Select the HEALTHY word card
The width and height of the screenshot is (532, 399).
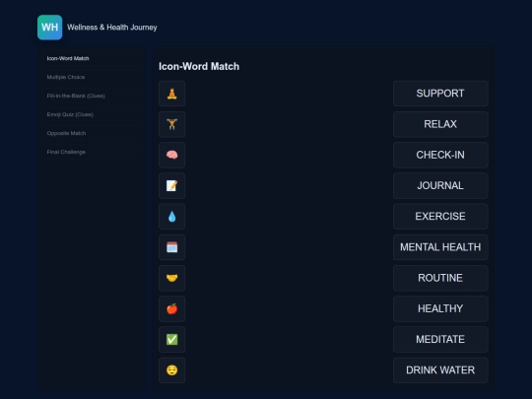tap(440, 308)
